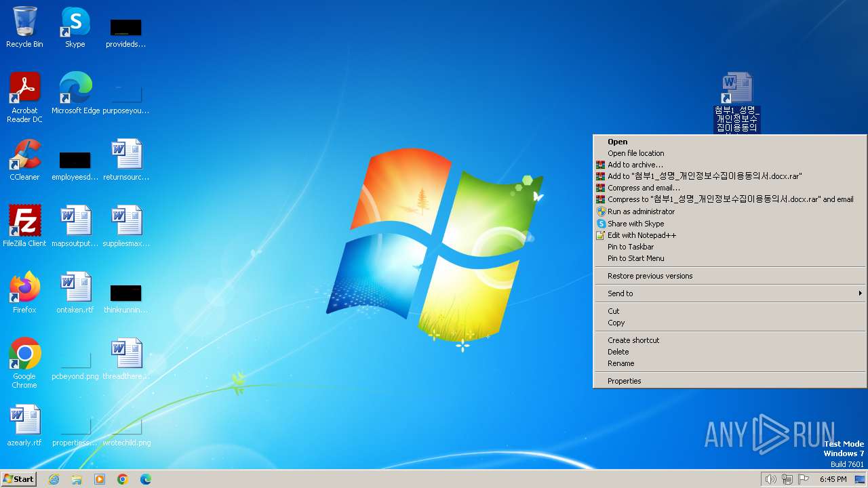Select Compress to .docx.rar and email
Image resolution: width=868 pixels, height=488 pixels.
730,199
